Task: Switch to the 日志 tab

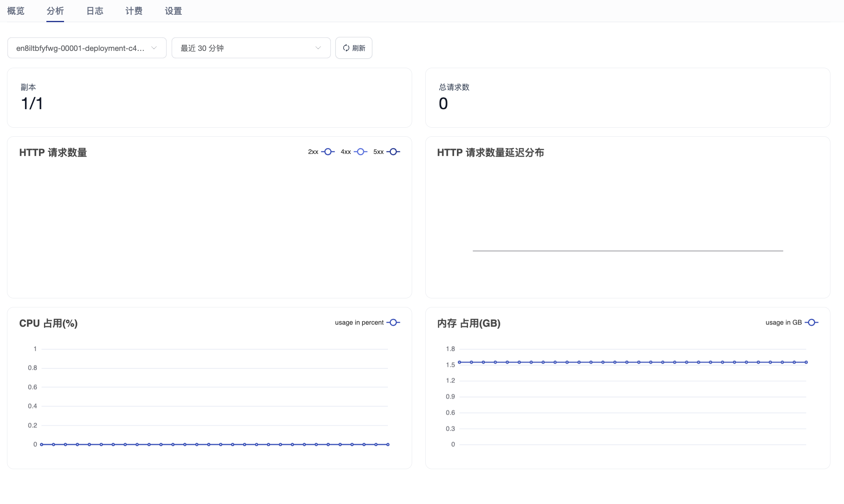Action: click(x=94, y=11)
